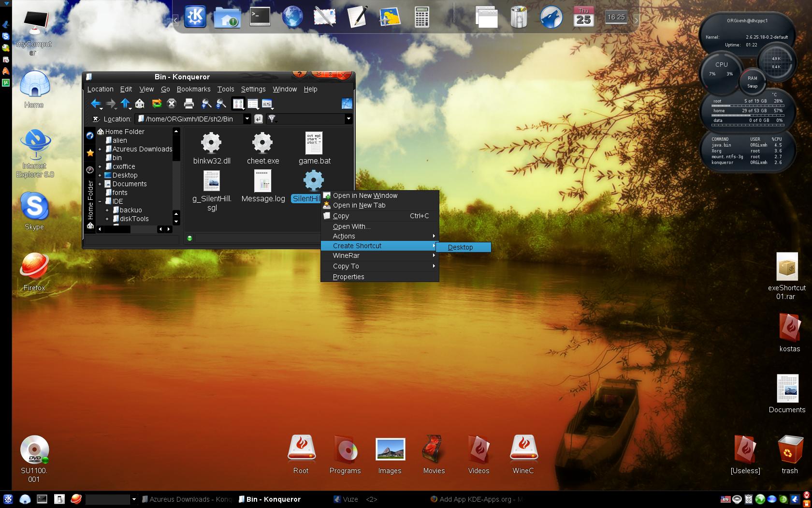
Task: Open the location history dropdown arrow
Action: (x=247, y=119)
